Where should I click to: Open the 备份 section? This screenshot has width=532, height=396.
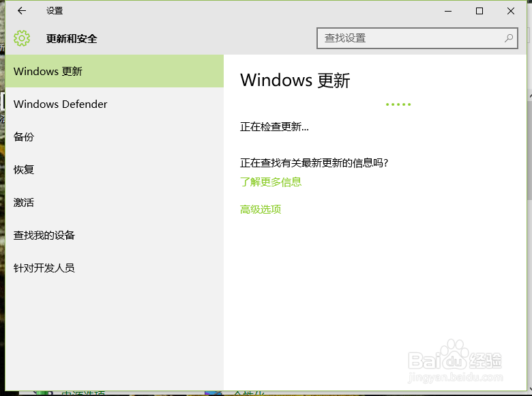(x=115, y=137)
